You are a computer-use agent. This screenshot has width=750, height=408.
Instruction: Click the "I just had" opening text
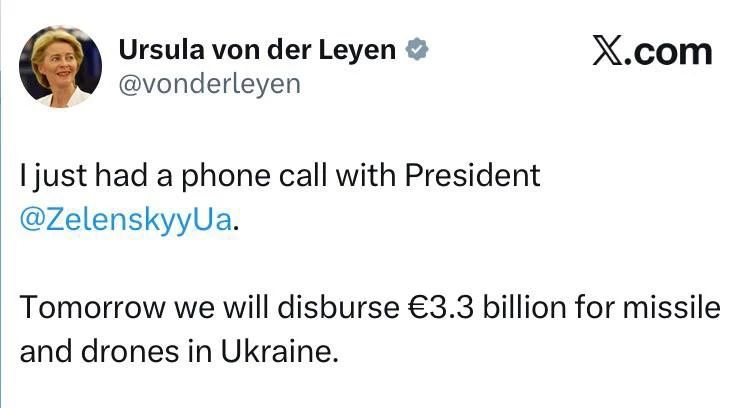pos(85,176)
